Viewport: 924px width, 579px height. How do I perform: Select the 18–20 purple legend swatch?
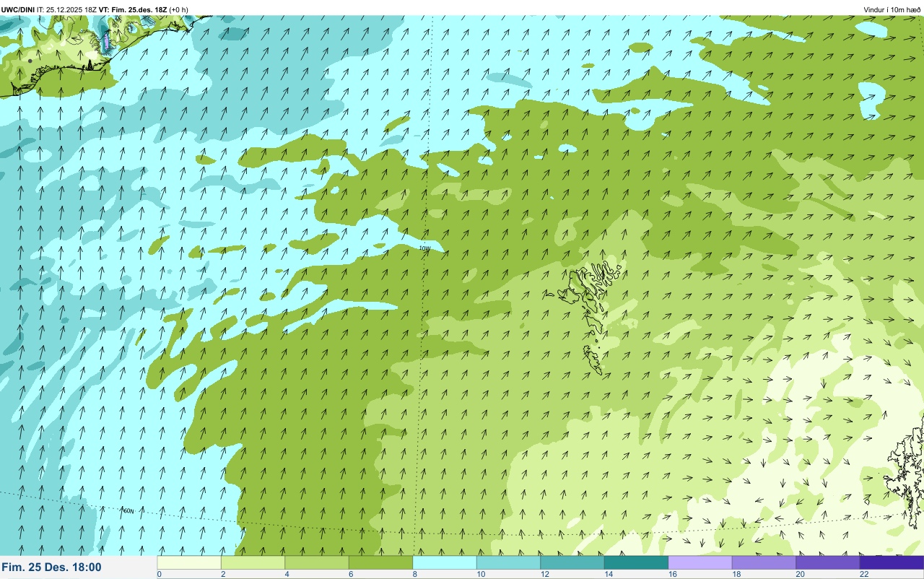point(764,562)
